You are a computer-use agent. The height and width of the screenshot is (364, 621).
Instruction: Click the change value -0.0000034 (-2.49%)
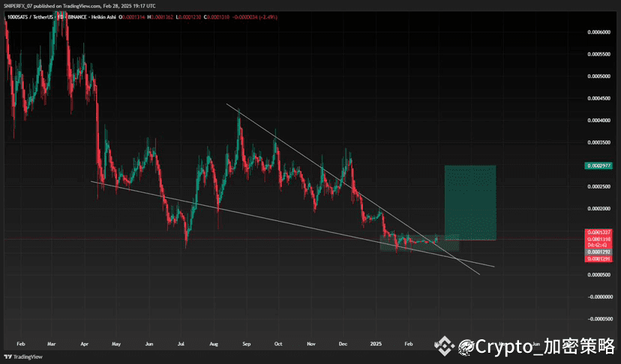point(255,17)
